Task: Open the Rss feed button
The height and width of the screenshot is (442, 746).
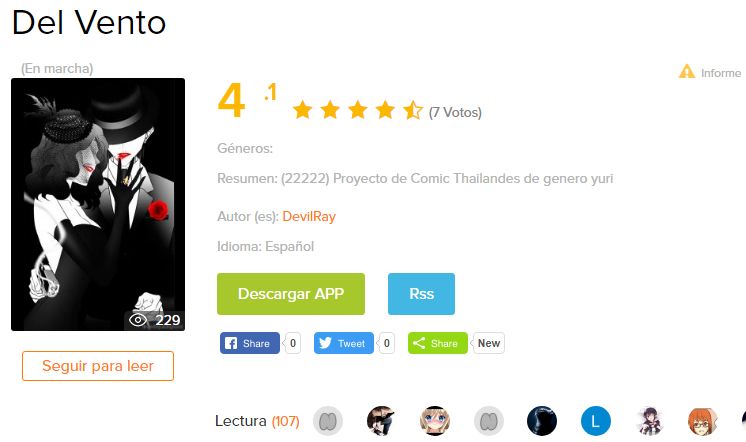Action: click(x=421, y=294)
